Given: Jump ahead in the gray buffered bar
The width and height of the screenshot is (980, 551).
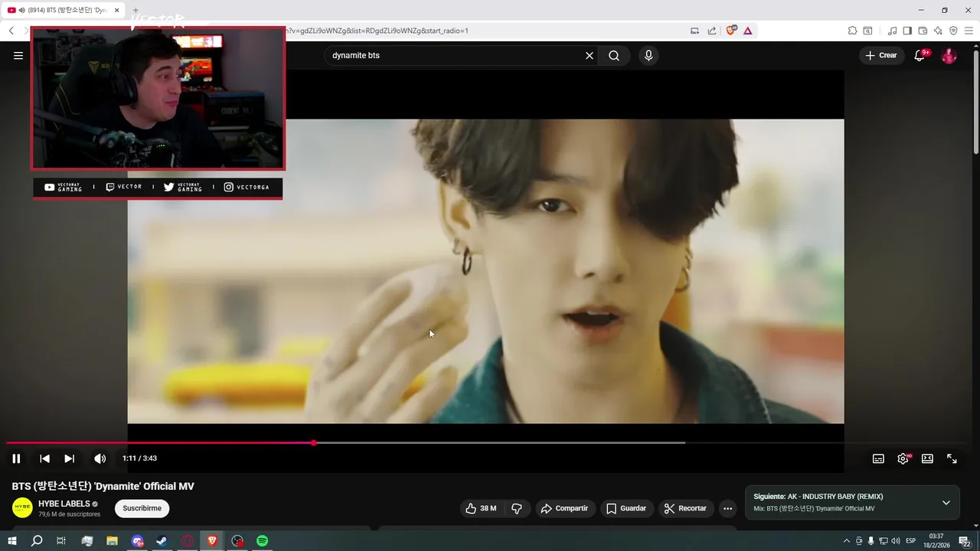Looking at the screenshot, I should click(499, 442).
